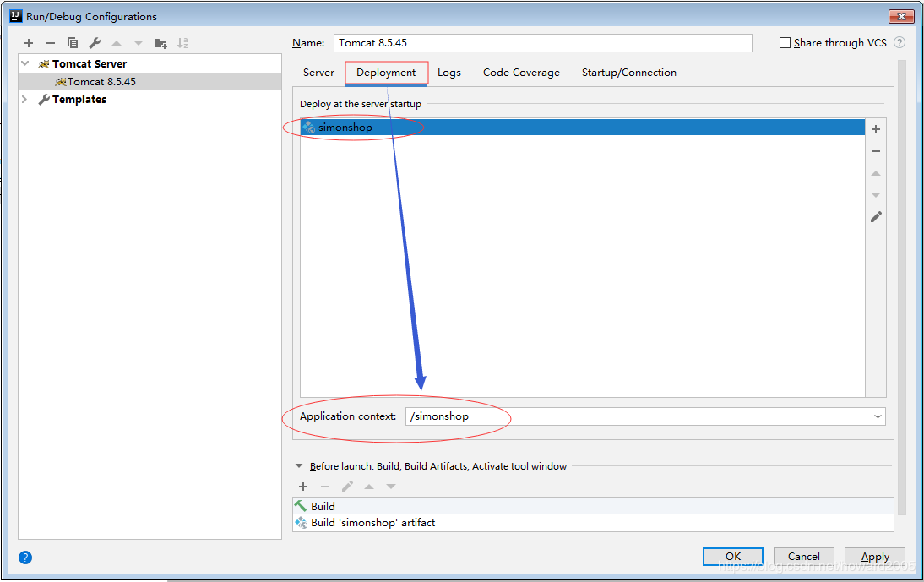Expand the Templates tree node

(x=24, y=99)
